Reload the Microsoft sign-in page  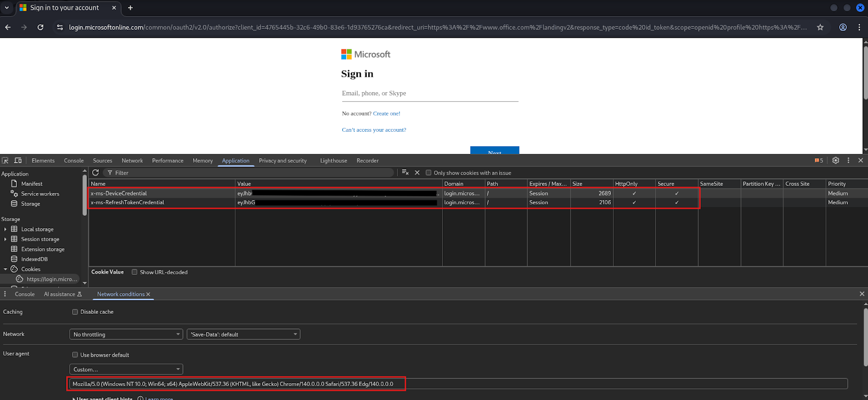click(x=40, y=27)
